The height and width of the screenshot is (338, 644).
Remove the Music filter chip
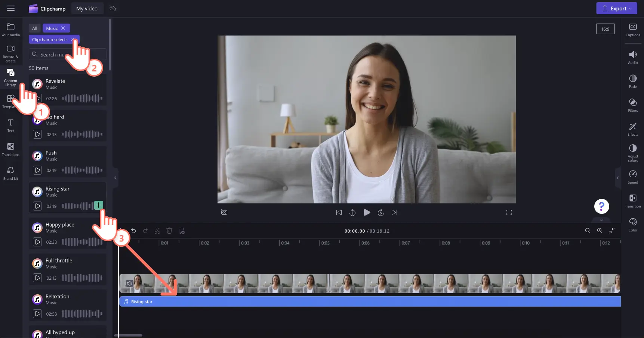point(63,28)
